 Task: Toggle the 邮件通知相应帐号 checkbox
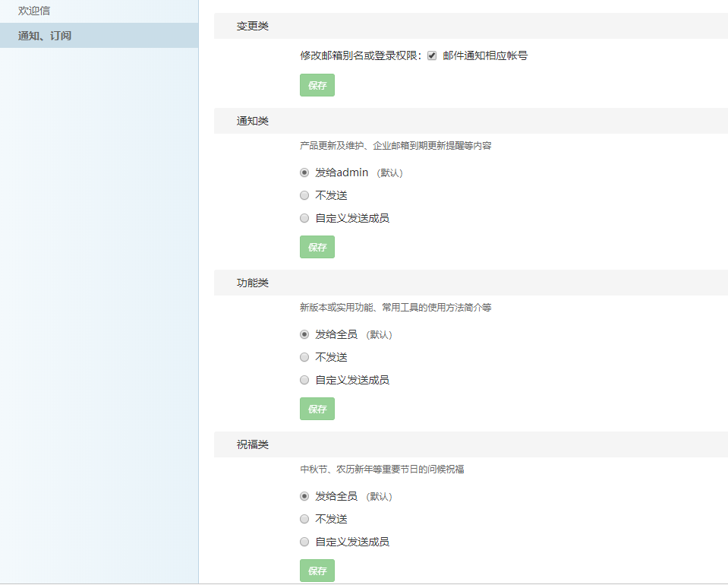point(432,56)
